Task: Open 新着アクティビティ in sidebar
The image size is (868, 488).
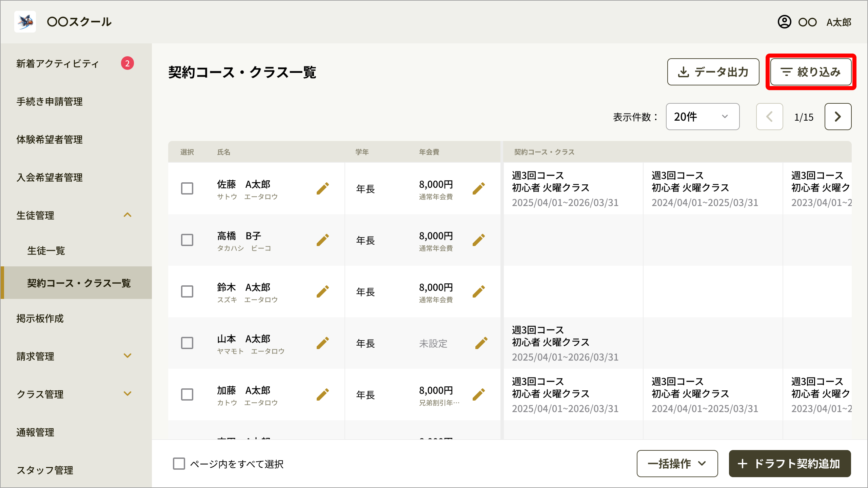Action: click(x=76, y=63)
